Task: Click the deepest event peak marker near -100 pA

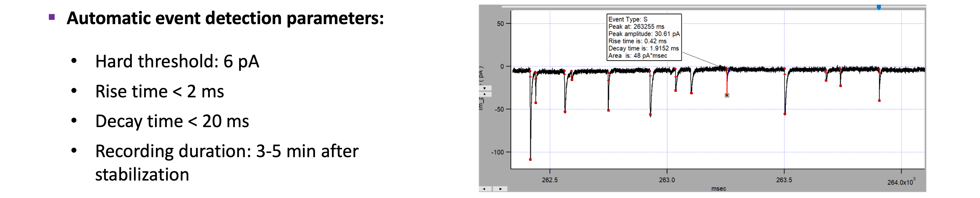Action: tap(530, 160)
